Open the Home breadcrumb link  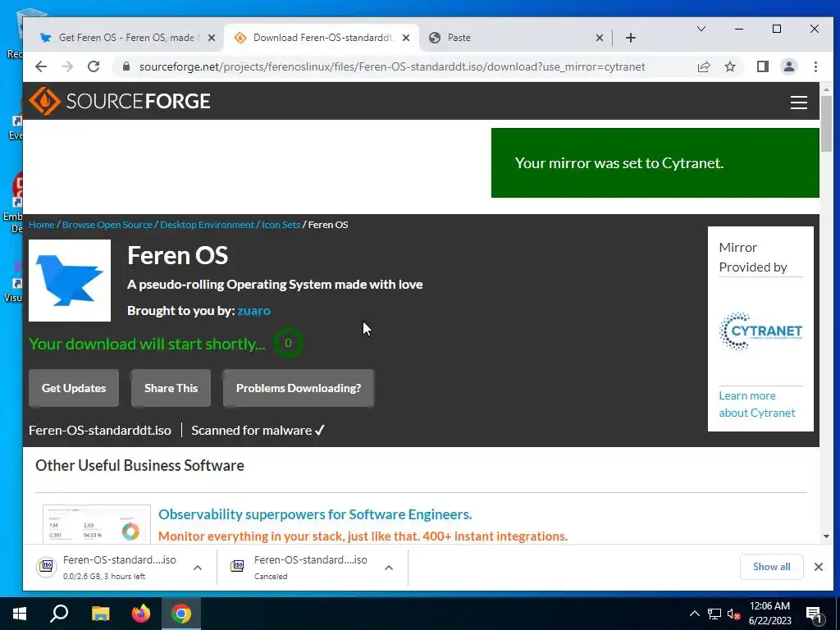click(41, 225)
